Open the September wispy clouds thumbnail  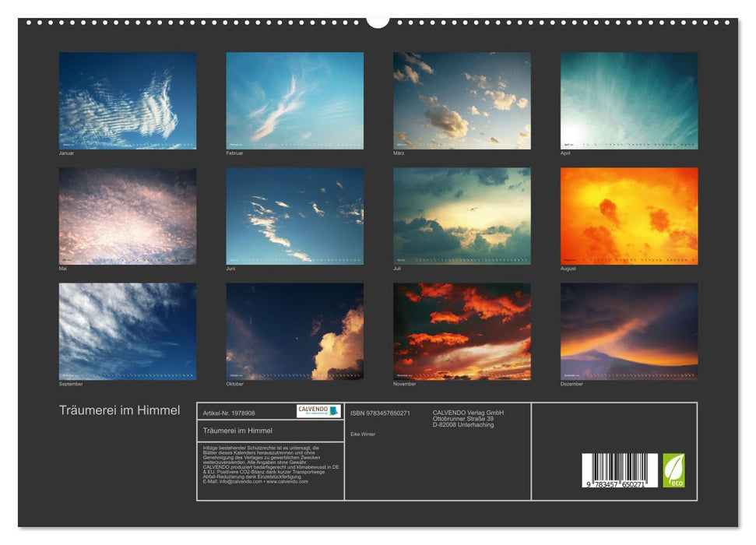(x=127, y=332)
